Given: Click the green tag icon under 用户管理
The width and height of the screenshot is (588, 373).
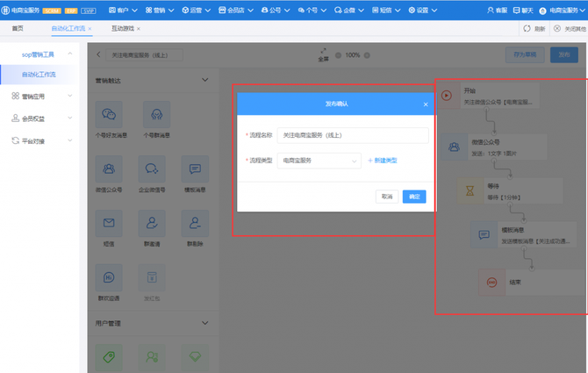Looking at the screenshot, I should point(109,357).
